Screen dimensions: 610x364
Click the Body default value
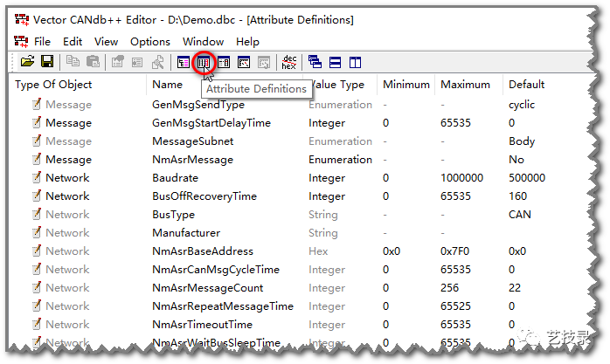[522, 141]
